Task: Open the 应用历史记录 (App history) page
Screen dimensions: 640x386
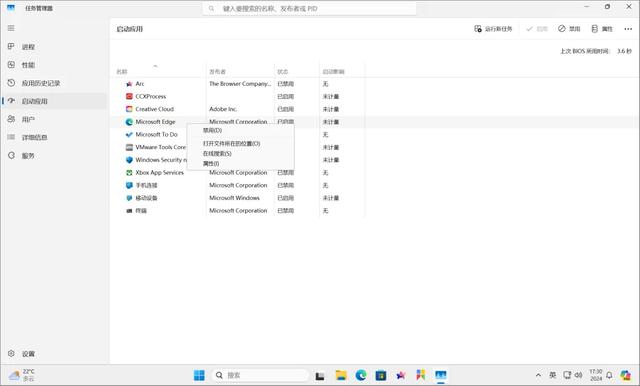Action: pyautogui.click(x=54, y=83)
